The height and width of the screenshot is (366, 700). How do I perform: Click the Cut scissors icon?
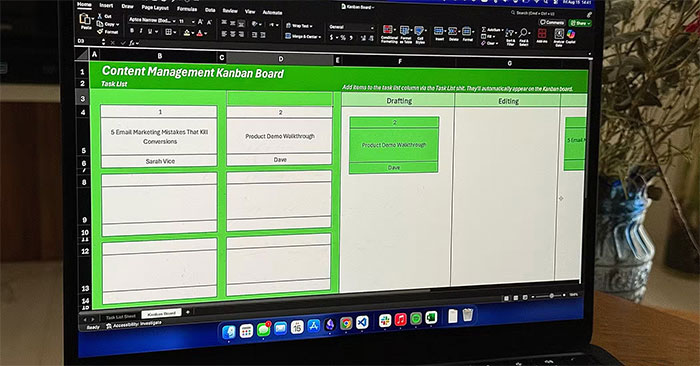(100, 16)
